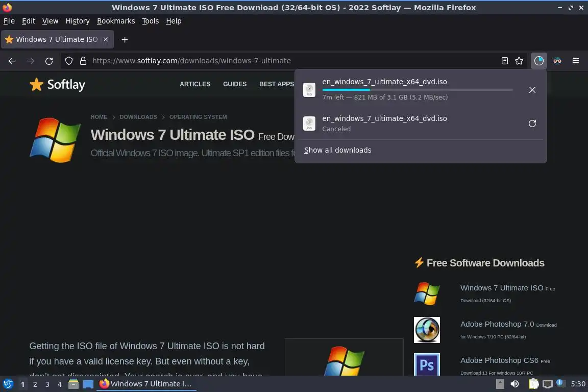The width and height of the screenshot is (588, 392).
Task: Open the taskbar start menu icon
Action: click(8, 384)
